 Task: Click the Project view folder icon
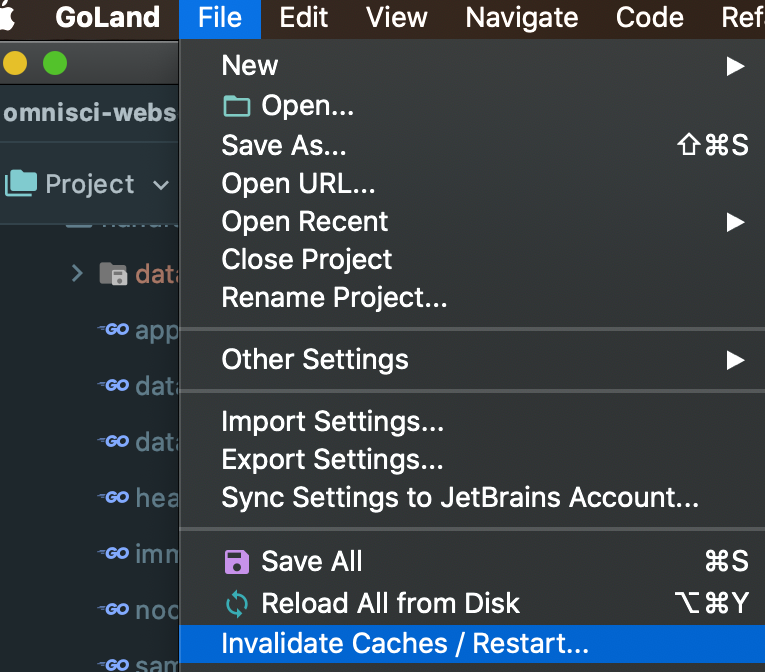[21, 183]
